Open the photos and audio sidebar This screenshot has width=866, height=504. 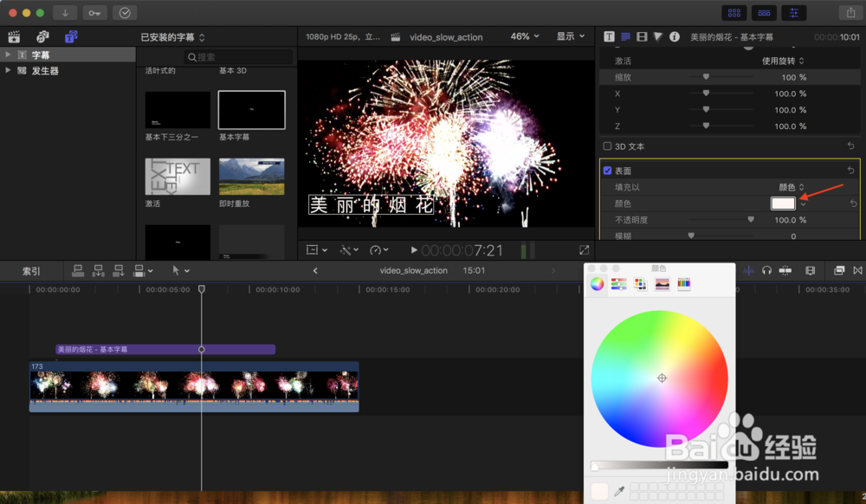tap(42, 37)
